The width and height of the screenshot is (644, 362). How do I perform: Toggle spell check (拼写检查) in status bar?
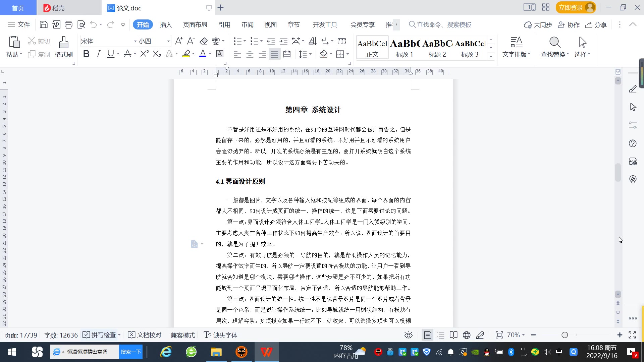tap(100, 335)
